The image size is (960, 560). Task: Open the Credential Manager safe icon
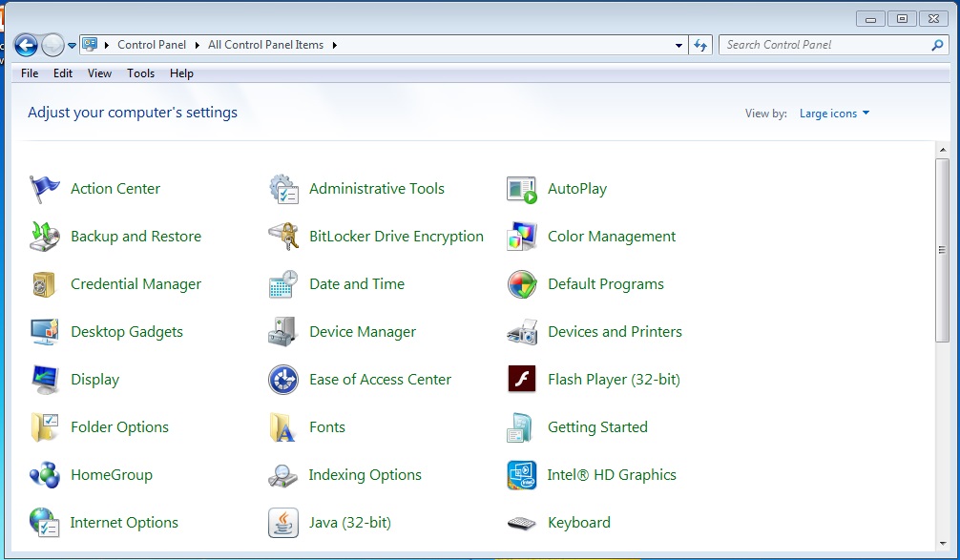45,284
